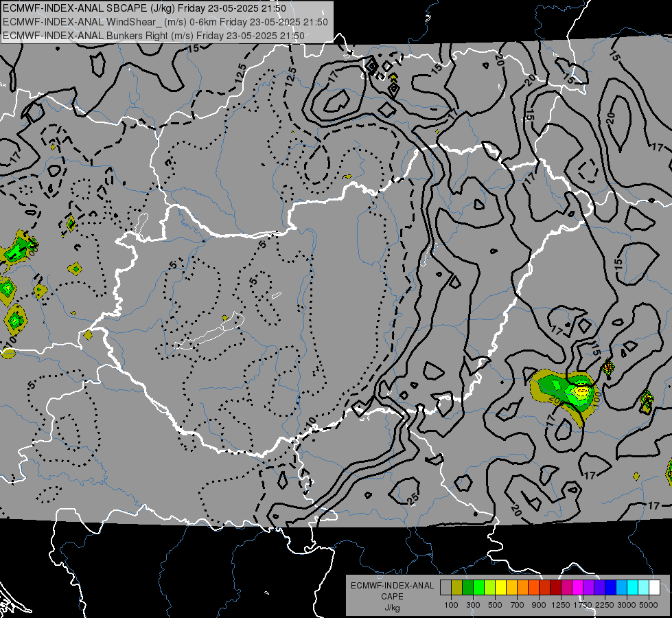672x618 pixels.
Task: Click the 200 label inside the CAPE patch
Action: click(556, 400)
